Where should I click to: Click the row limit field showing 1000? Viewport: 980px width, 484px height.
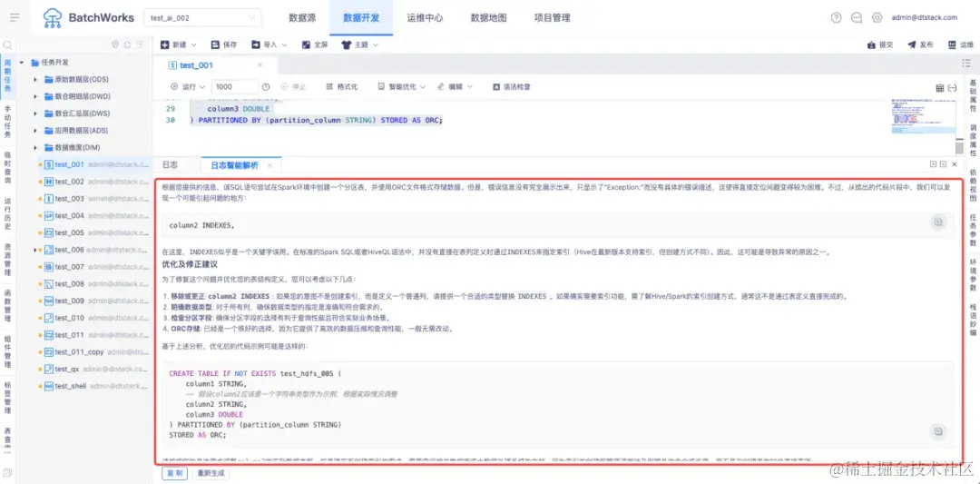(x=234, y=87)
